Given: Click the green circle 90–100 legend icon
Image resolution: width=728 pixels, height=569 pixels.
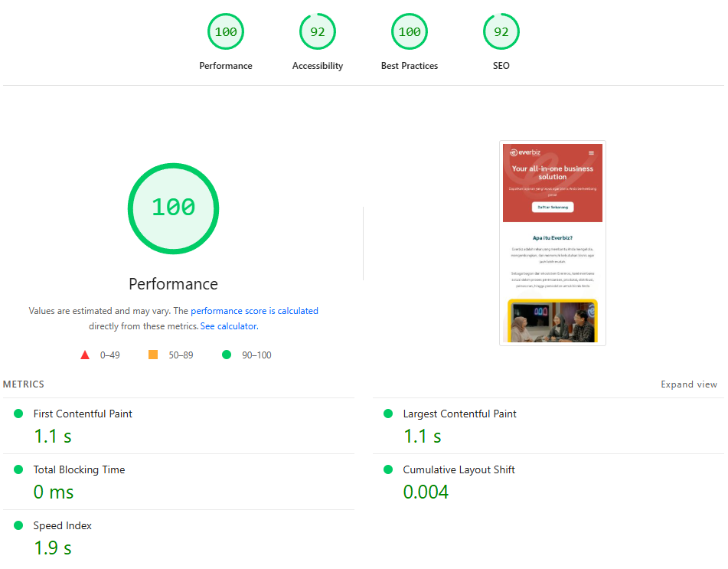Looking at the screenshot, I should (226, 355).
